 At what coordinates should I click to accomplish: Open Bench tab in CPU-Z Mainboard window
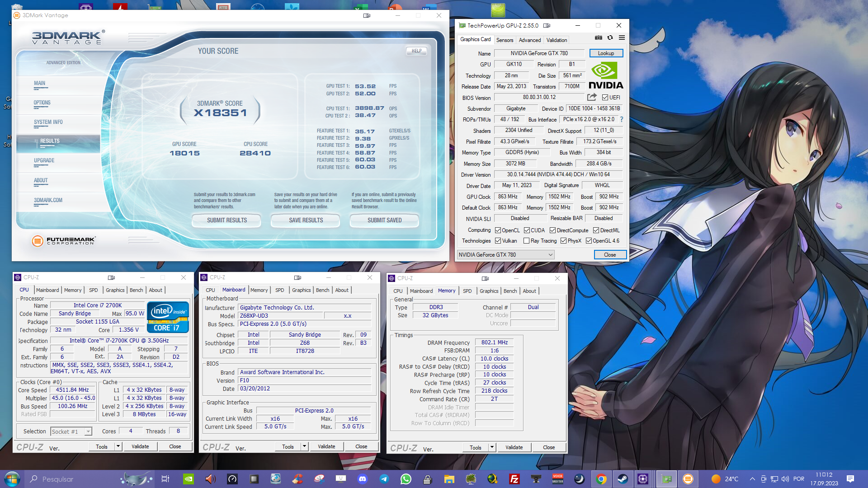tap(322, 290)
